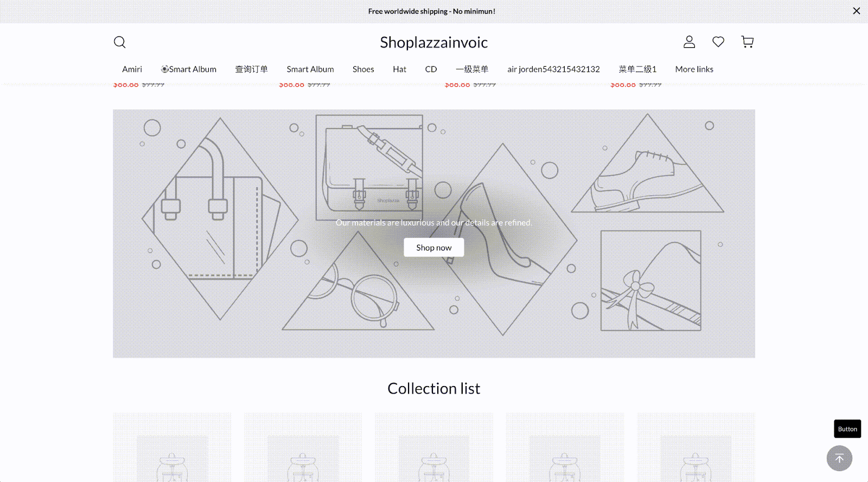Open the first collection list thumbnail
Viewport: 868px width, 482px height.
[172, 447]
